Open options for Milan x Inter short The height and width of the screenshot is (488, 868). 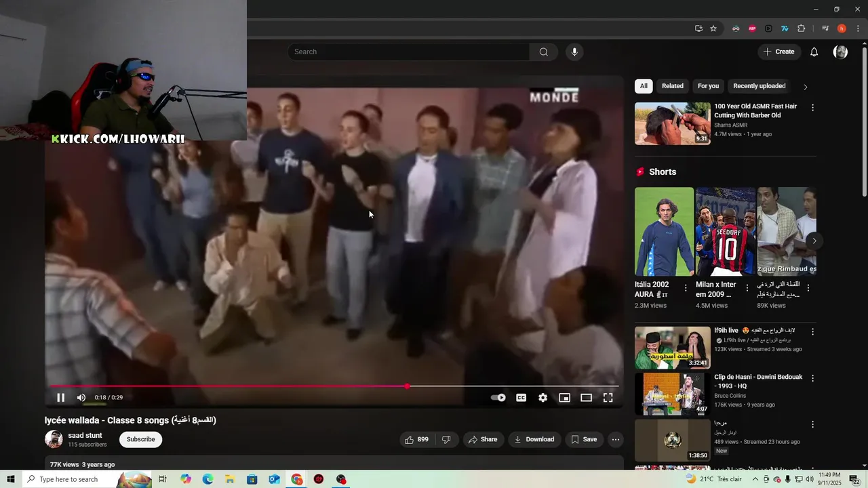point(747,288)
